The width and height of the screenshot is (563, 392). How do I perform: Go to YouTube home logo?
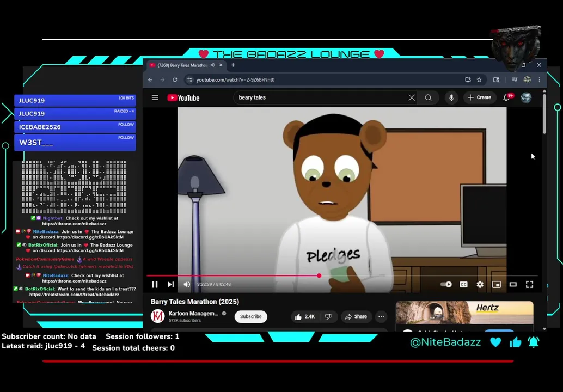pos(183,97)
